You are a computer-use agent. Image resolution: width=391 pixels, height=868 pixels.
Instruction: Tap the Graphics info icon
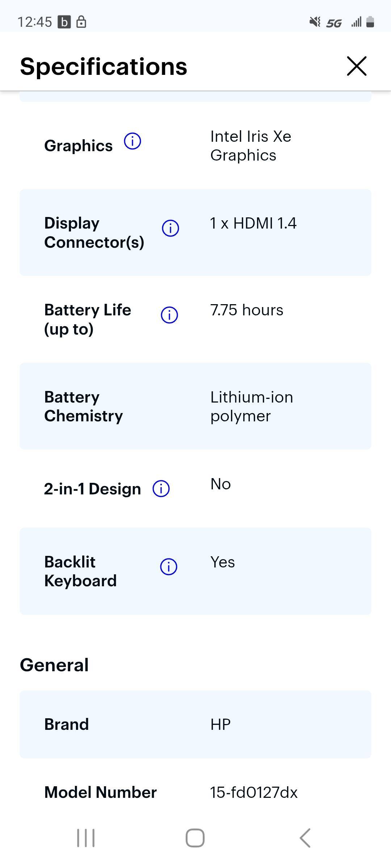tap(133, 141)
